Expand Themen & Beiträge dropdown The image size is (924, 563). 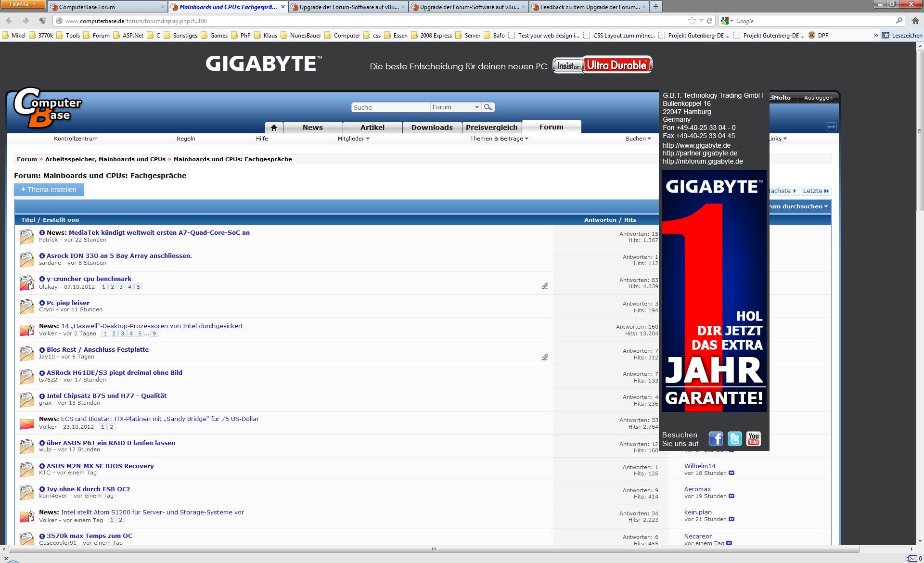pyautogui.click(x=499, y=139)
